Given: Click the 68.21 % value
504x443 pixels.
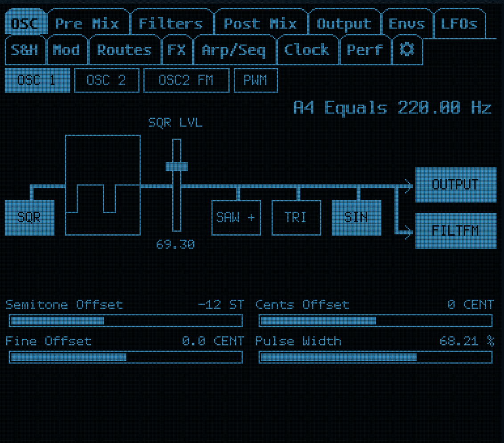Looking at the screenshot, I should click(467, 341).
